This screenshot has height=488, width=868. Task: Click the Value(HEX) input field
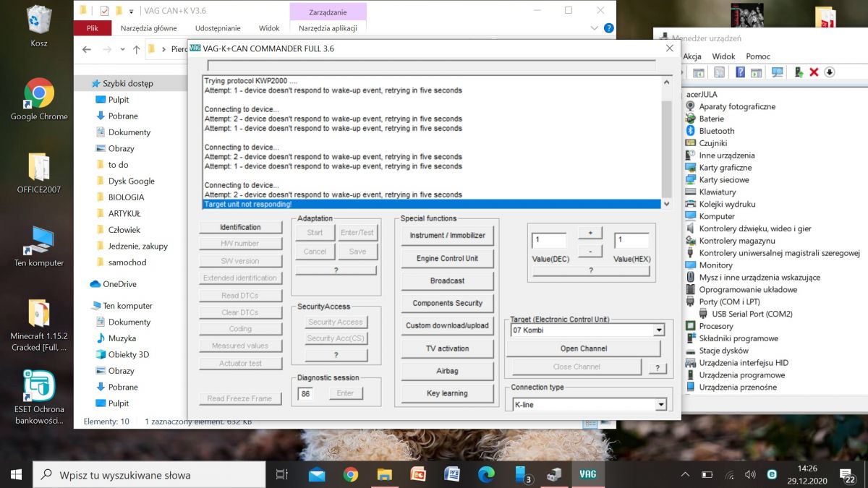click(x=631, y=240)
